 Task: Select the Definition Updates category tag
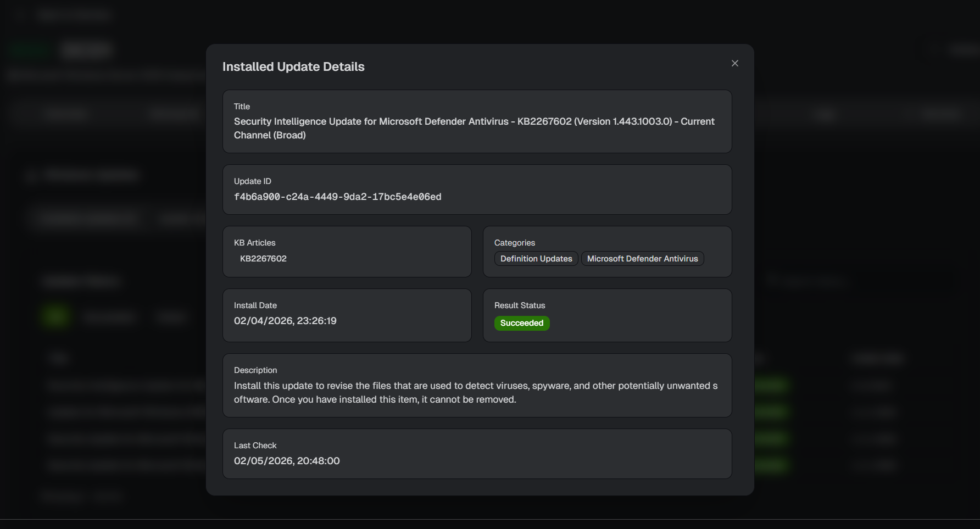click(536, 259)
